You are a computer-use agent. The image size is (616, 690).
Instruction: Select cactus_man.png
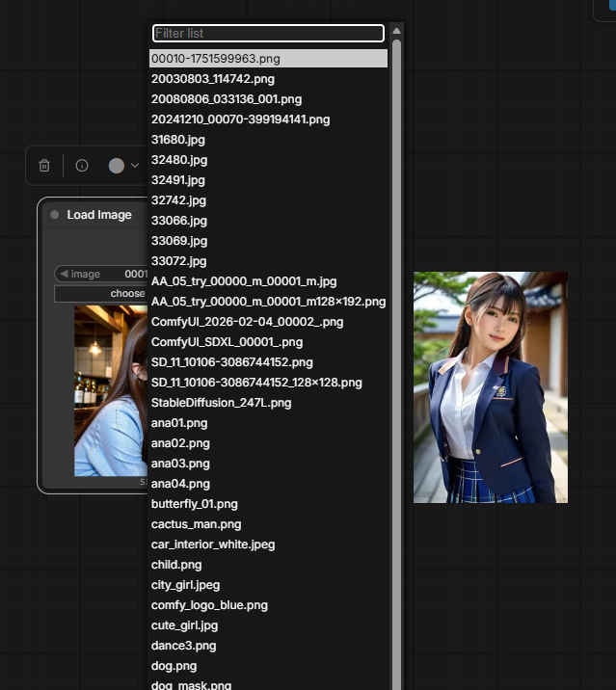(x=268, y=524)
